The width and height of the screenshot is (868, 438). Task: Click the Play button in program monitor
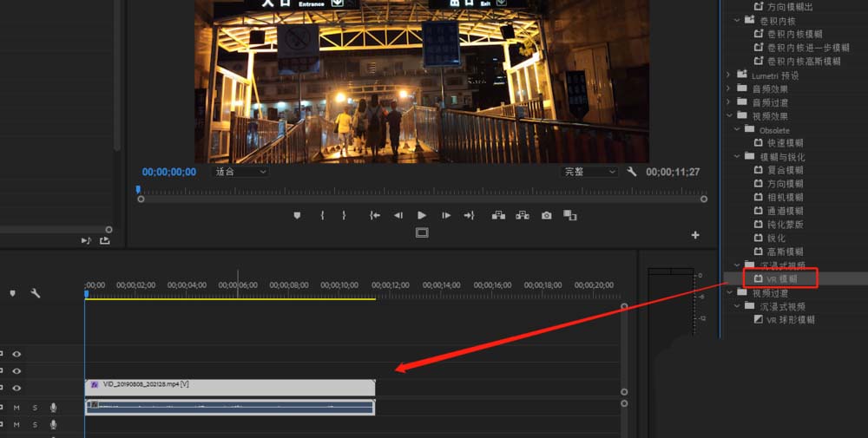coord(422,215)
